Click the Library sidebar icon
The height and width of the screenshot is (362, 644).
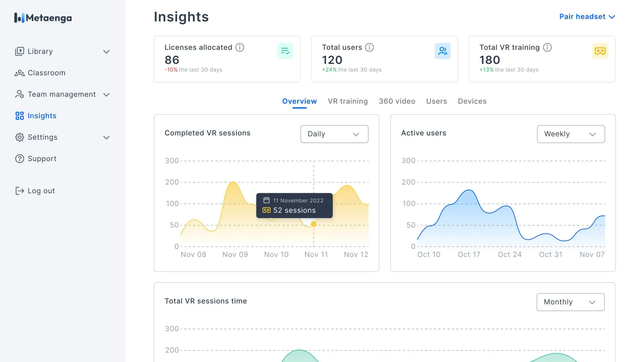(x=20, y=51)
